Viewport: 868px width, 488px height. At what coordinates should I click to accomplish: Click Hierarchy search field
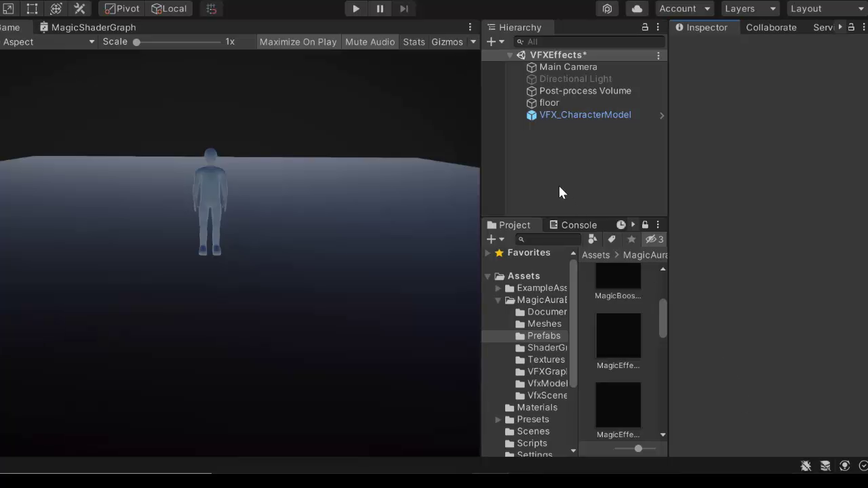click(589, 42)
